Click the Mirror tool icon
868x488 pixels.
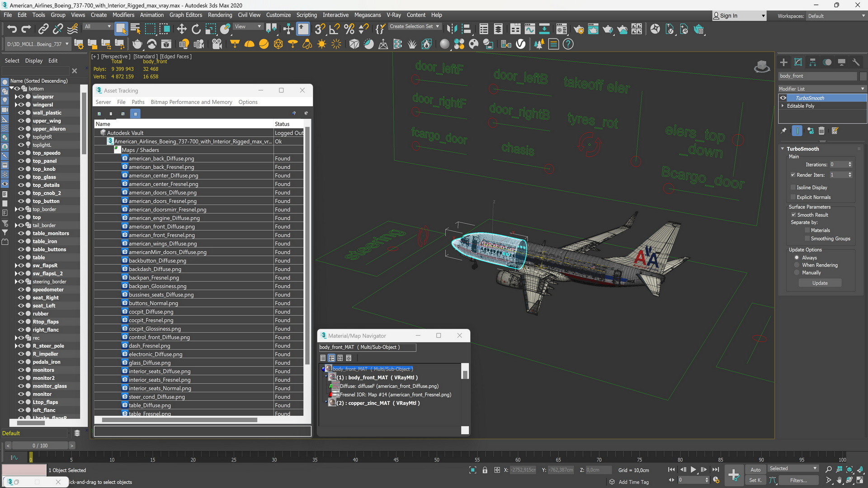[451, 29]
